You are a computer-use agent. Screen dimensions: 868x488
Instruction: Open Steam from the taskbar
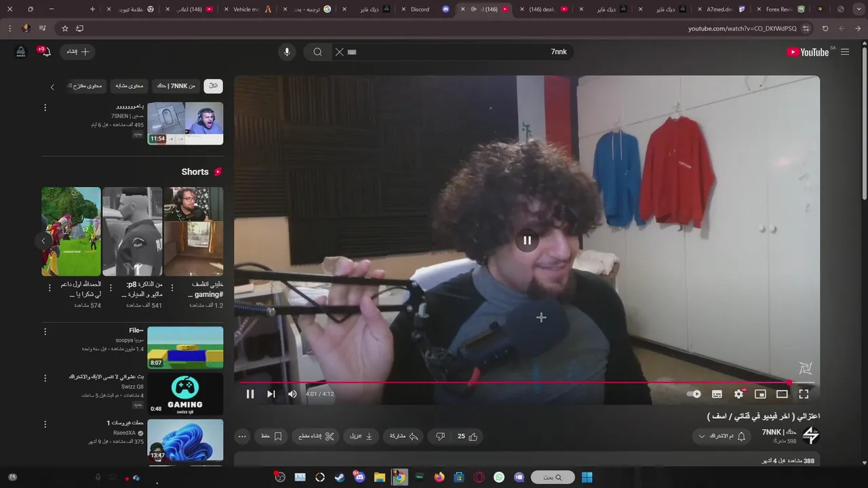coord(340,477)
